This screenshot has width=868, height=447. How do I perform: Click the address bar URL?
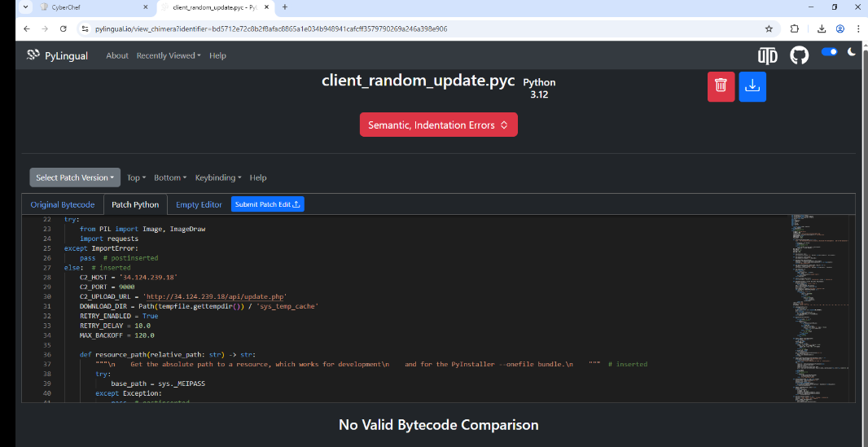271,28
